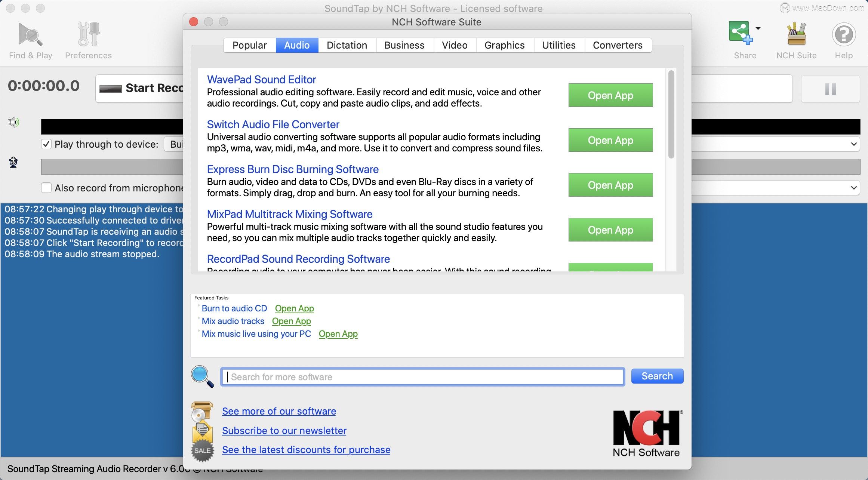Click the speaker volume icon
The height and width of the screenshot is (480, 868).
pyautogui.click(x=13, y=122)
